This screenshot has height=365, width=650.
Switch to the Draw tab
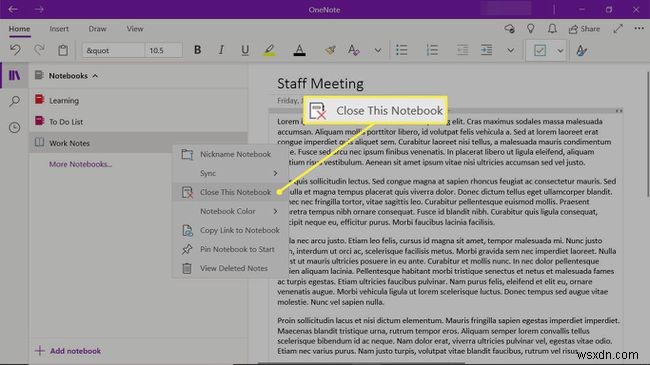97,29
